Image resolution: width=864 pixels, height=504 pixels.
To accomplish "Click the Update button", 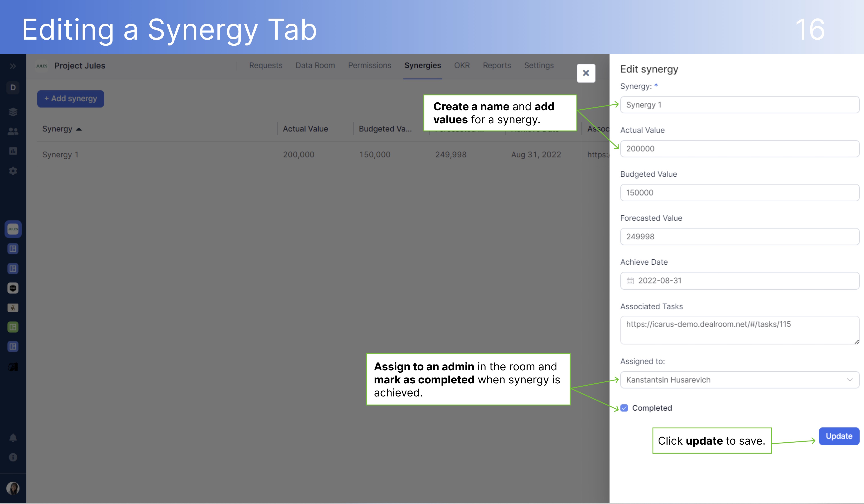I will pos(839,436).
